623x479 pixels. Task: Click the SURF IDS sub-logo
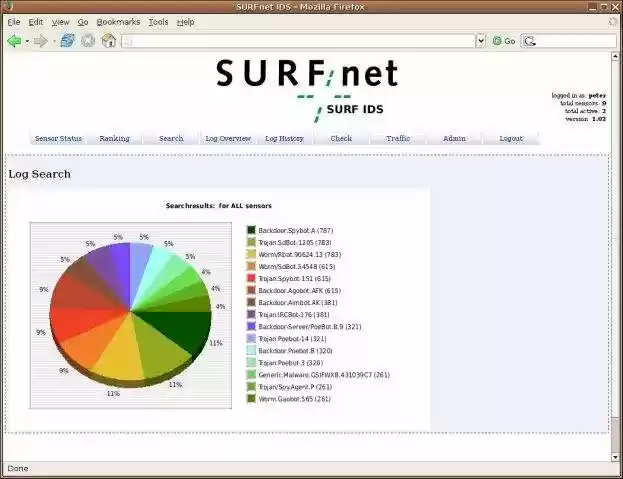(355, 109)
